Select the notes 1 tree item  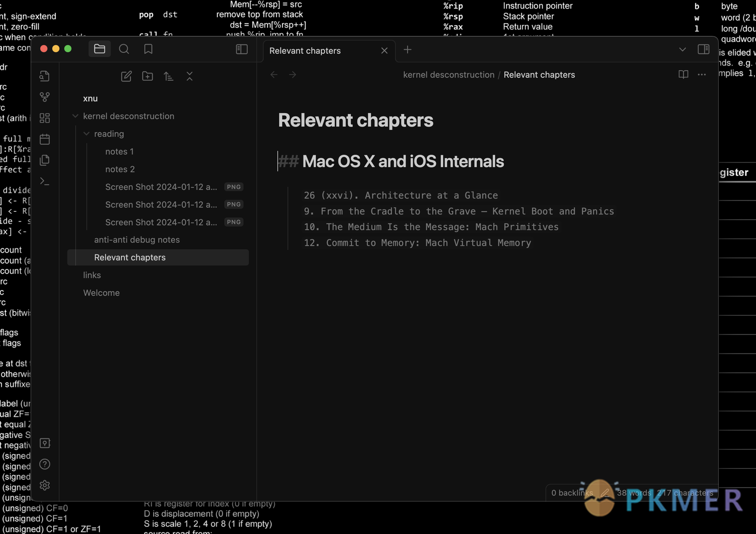(119, 151)
